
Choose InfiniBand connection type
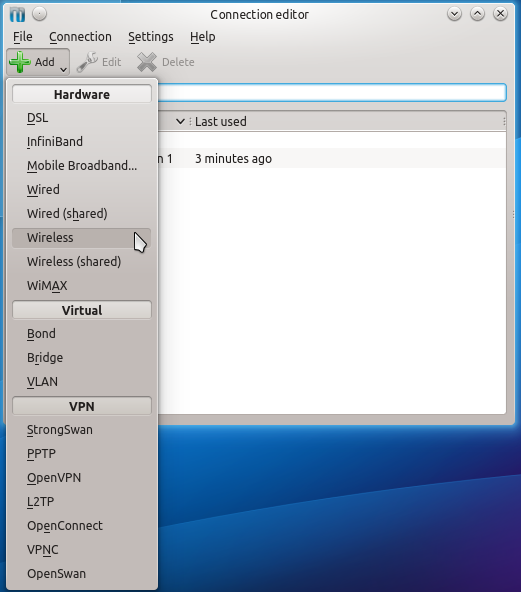[82, 142]
